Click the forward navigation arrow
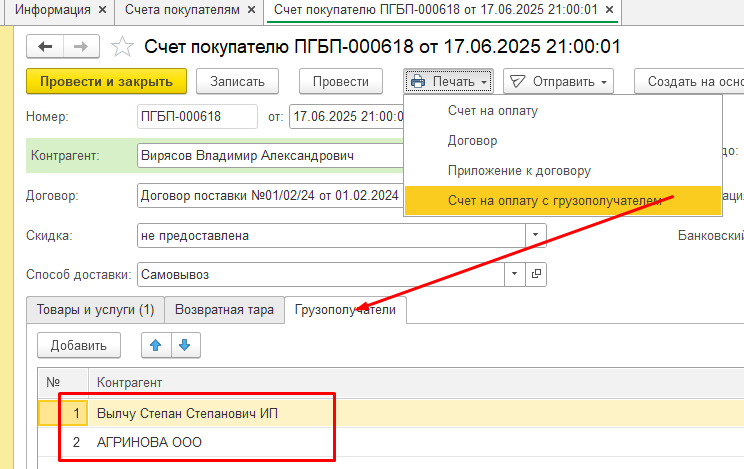The height and width of the screenshot is (469, 744). click(81, 48)
